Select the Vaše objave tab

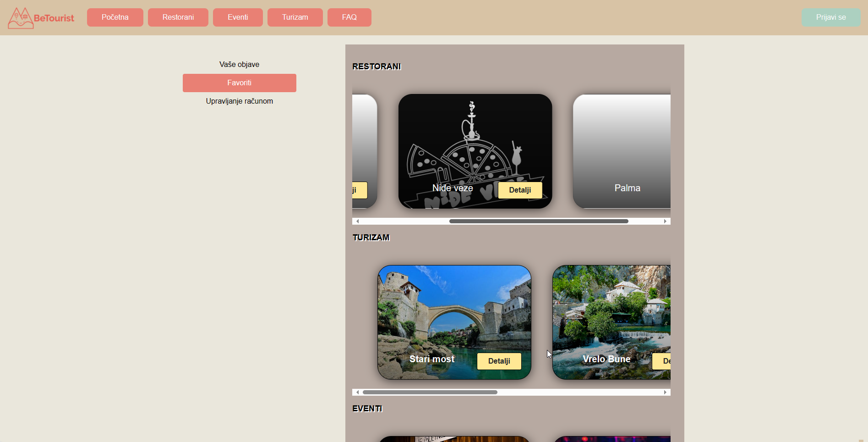(x=239, y=65)
